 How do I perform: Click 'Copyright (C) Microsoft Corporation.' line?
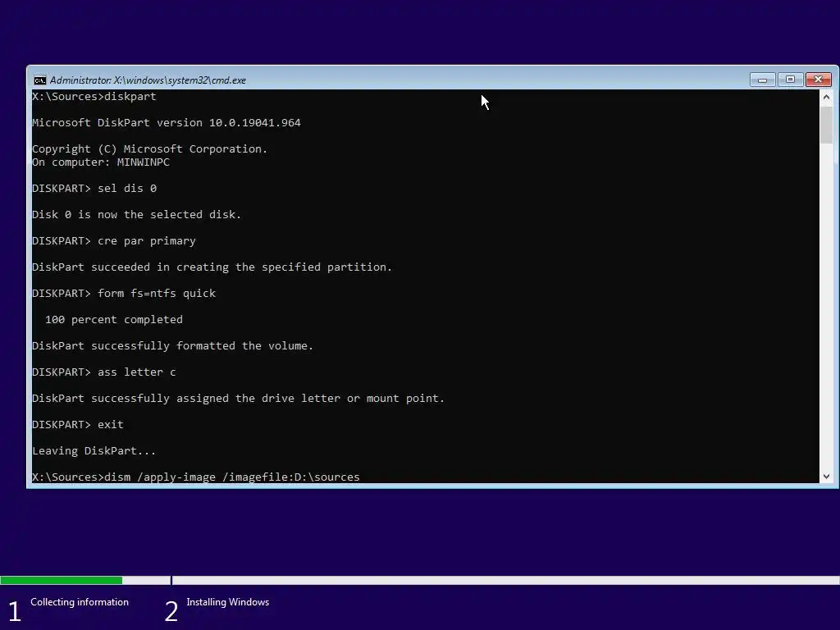pos(150,149)
